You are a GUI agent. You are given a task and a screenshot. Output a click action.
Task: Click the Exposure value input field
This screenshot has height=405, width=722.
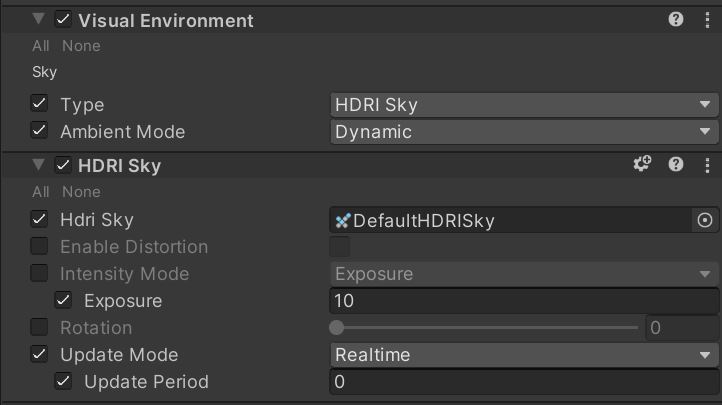[x=524, y=301]
